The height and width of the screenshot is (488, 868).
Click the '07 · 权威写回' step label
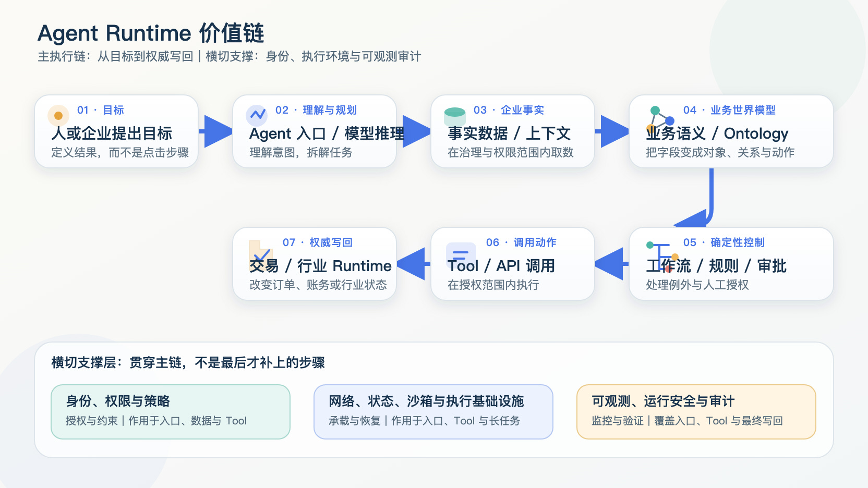318,242
